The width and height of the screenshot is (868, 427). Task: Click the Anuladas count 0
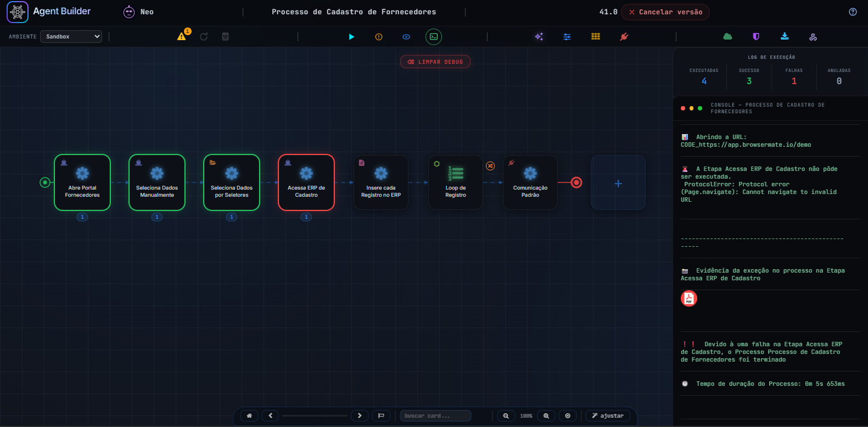click(839, 81)
